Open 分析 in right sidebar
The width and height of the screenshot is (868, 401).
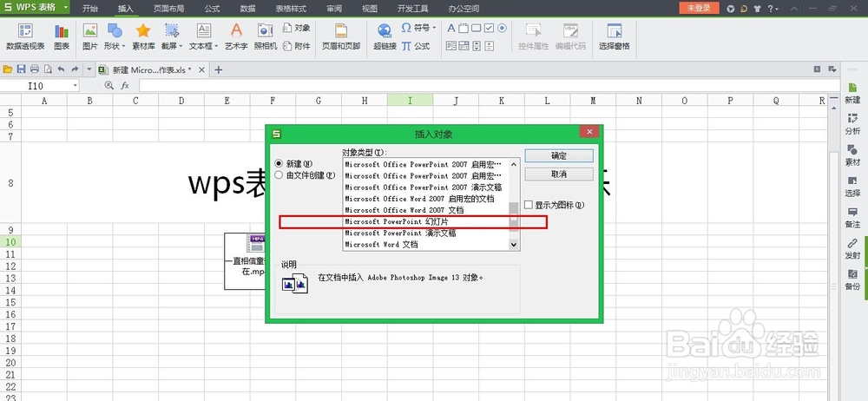(852, 125)
